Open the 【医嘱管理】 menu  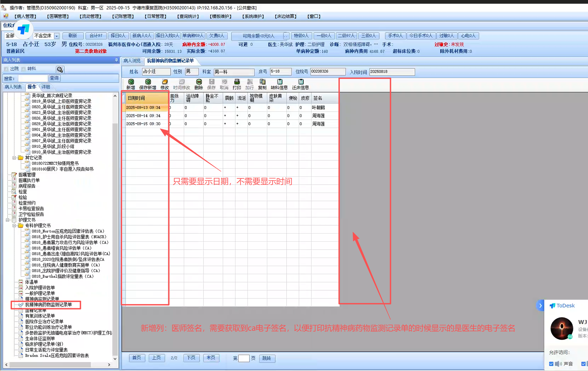(58, 16)
